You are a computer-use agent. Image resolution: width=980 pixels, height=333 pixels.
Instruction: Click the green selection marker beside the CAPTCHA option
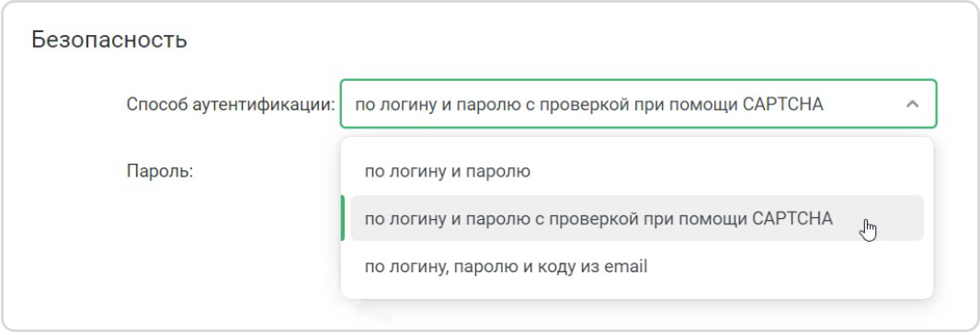[x=343, y=218]
